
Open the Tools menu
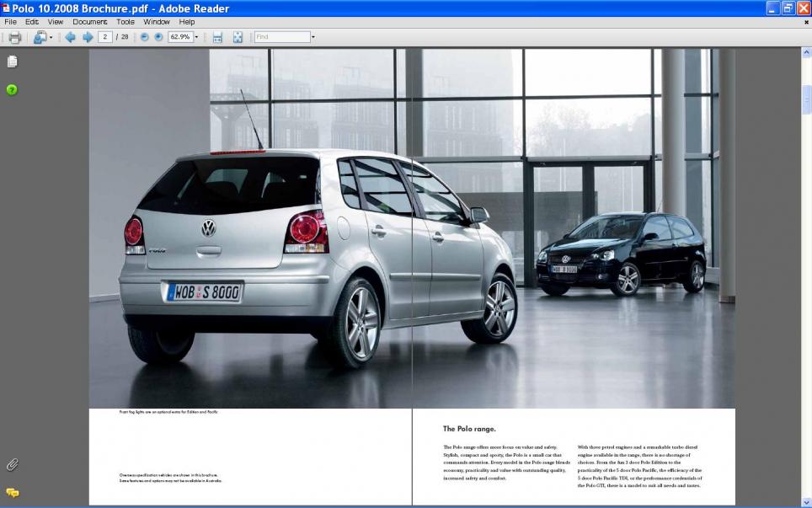click(126, 22)
